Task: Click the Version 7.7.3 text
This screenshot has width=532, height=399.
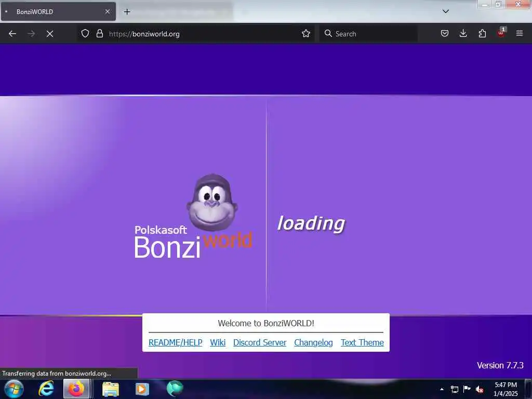Action: tap(500, 365)
